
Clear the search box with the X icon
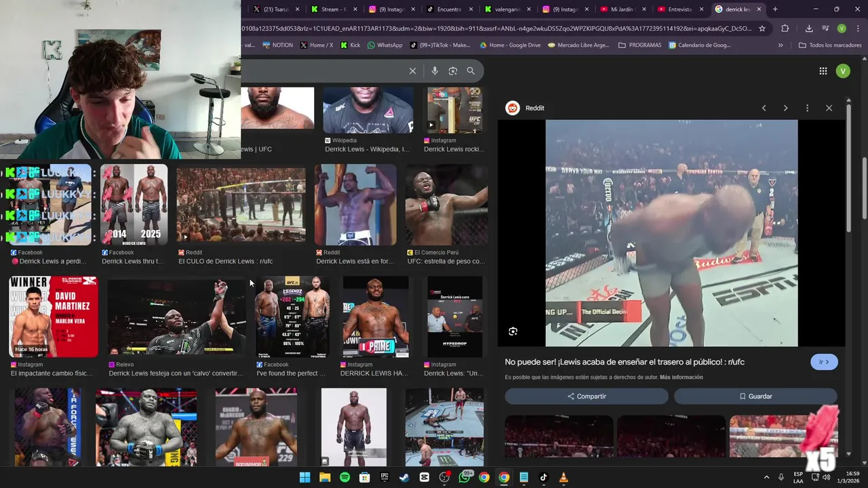pos(412,71)
